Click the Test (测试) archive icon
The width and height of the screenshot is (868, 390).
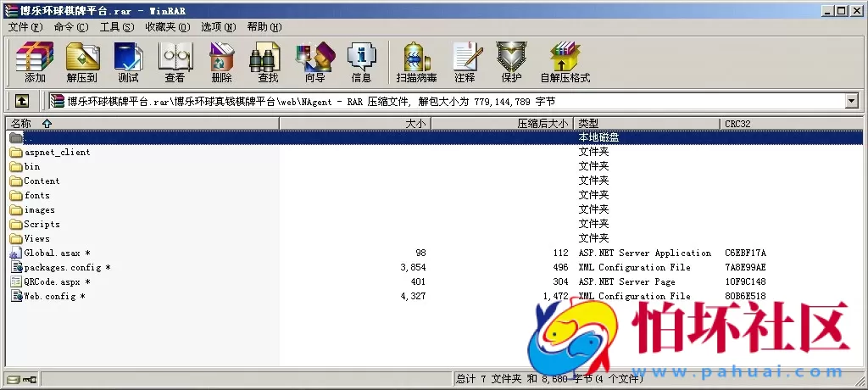coord(129,62)
